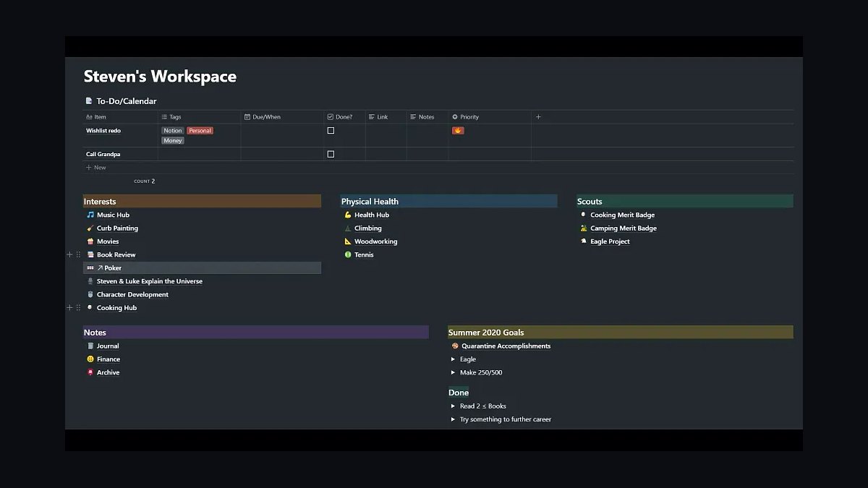868x488 pixels.
Task: Click the fire Priority tag for Wishlist redo
Action: click(x=458, y=131)
